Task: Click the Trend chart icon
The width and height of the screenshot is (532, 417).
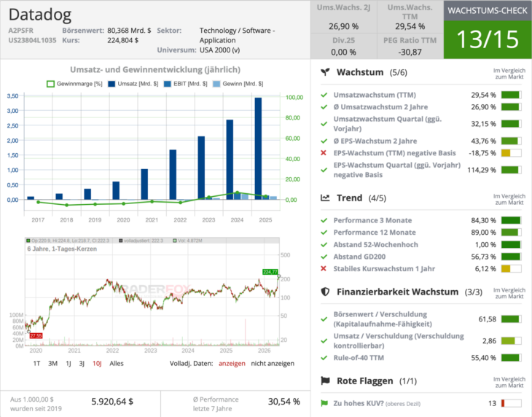Action: pyautogui.click(x=325, y=198)
